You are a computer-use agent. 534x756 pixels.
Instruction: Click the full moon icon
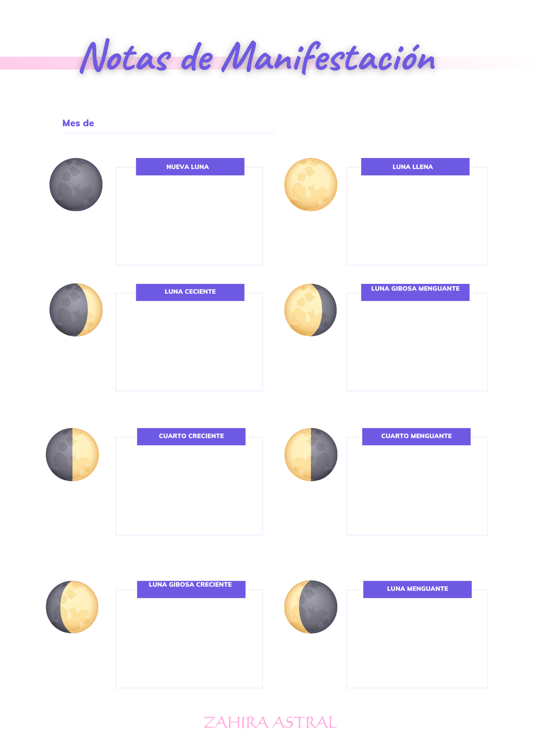(311, 184)
